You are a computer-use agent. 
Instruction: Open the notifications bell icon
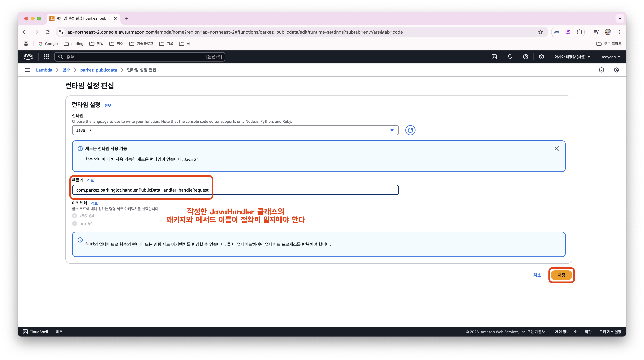coord(510,57)
